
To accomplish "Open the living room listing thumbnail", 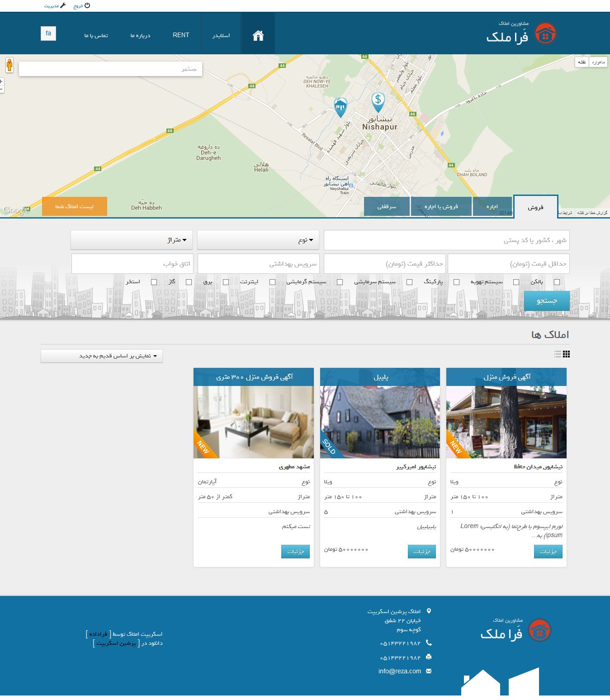I will [254, 422].
